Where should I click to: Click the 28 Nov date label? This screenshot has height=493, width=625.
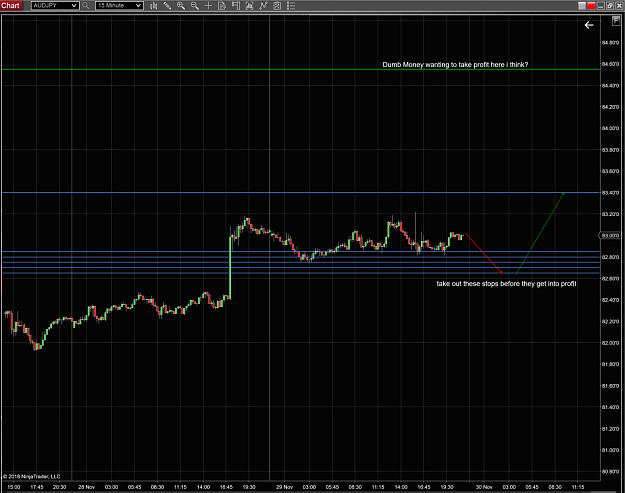click(86, 487)
